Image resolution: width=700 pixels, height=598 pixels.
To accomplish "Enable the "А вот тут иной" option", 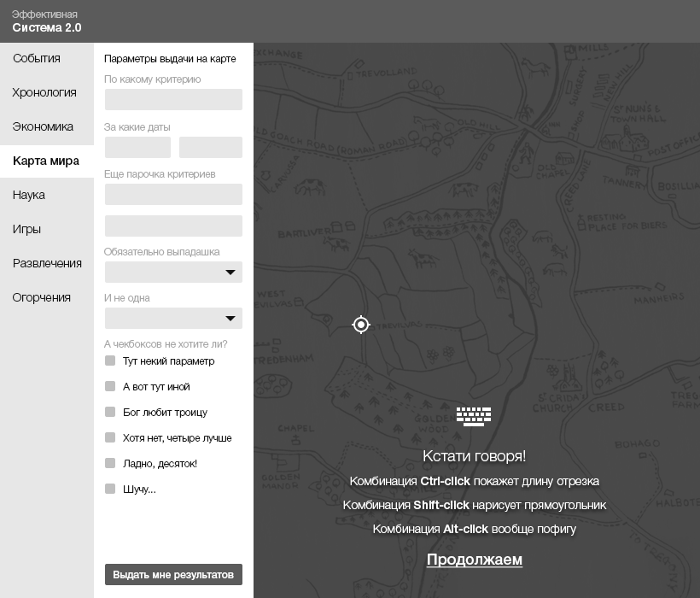I will tap(109, 386).
